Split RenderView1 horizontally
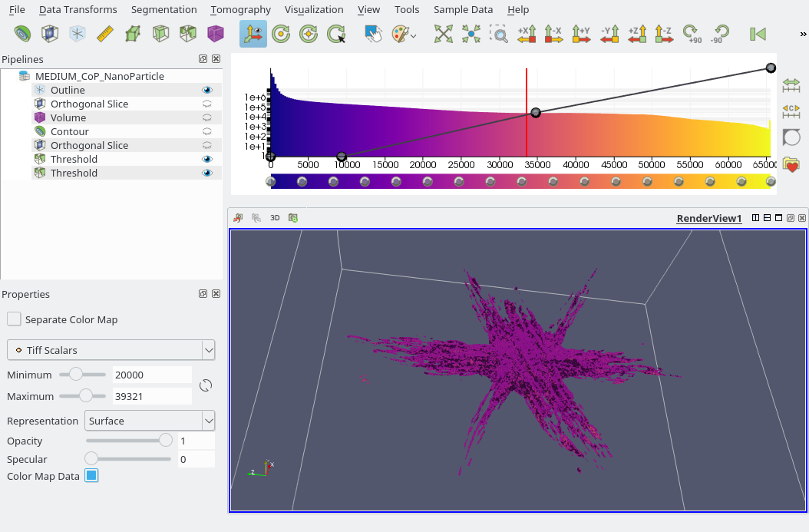The height and width of the screenshot is (532, 809). [755, 218]
